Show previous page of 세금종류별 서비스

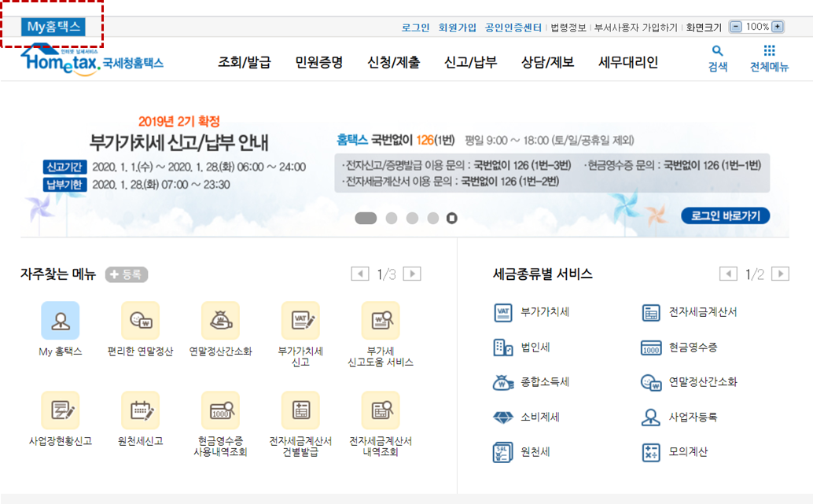(x=728, y=274)
